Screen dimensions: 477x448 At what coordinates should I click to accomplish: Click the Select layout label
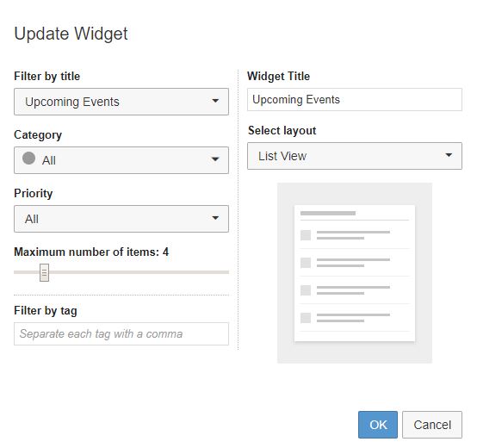coord(282,131)
